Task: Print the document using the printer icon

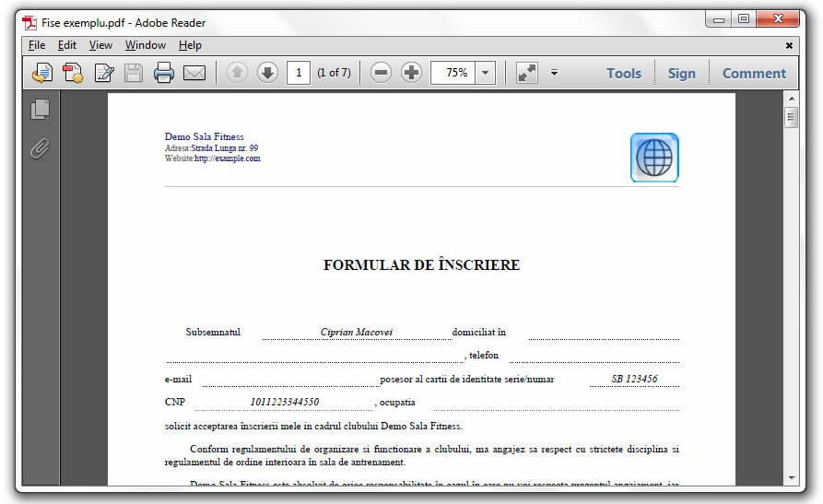Action: click(x=164, y=73)
